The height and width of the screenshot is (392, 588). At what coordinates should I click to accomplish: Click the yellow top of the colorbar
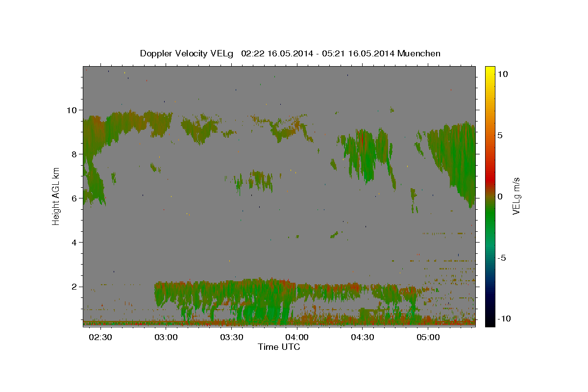click(490, 71)
